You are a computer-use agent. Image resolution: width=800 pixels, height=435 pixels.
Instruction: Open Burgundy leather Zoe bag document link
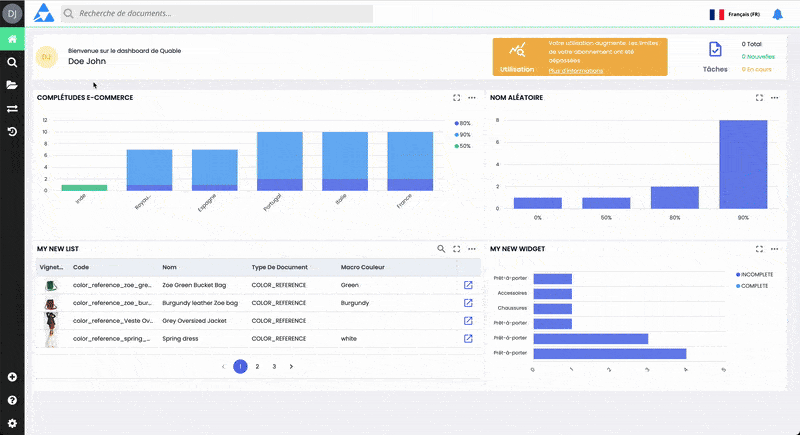click(x=468, y=303)
